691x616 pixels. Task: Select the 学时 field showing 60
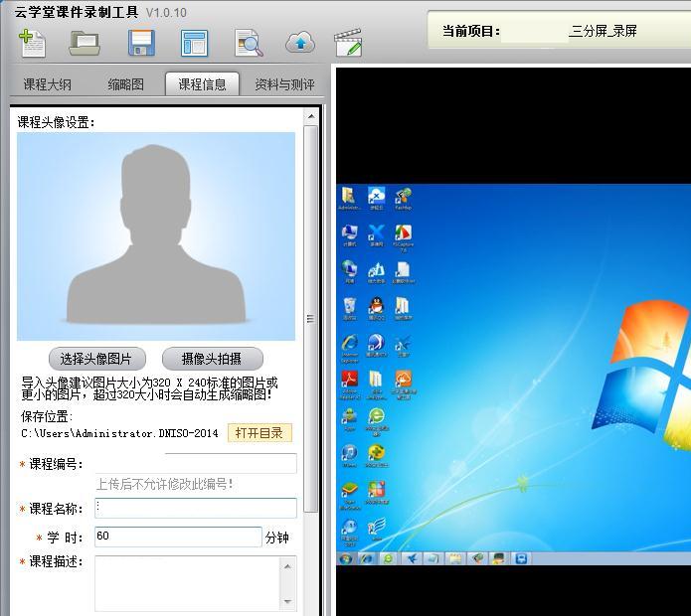point(178,538)
